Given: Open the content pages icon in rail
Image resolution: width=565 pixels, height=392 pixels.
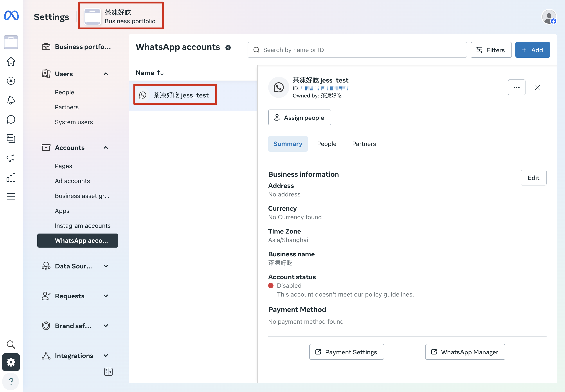Looking at the screenshot, I should 11,138.
